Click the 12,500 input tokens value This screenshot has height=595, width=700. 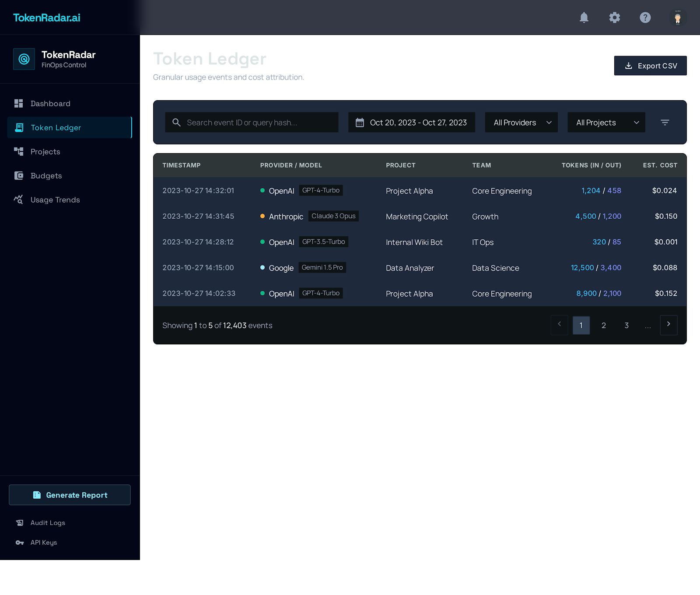point(582,268)
